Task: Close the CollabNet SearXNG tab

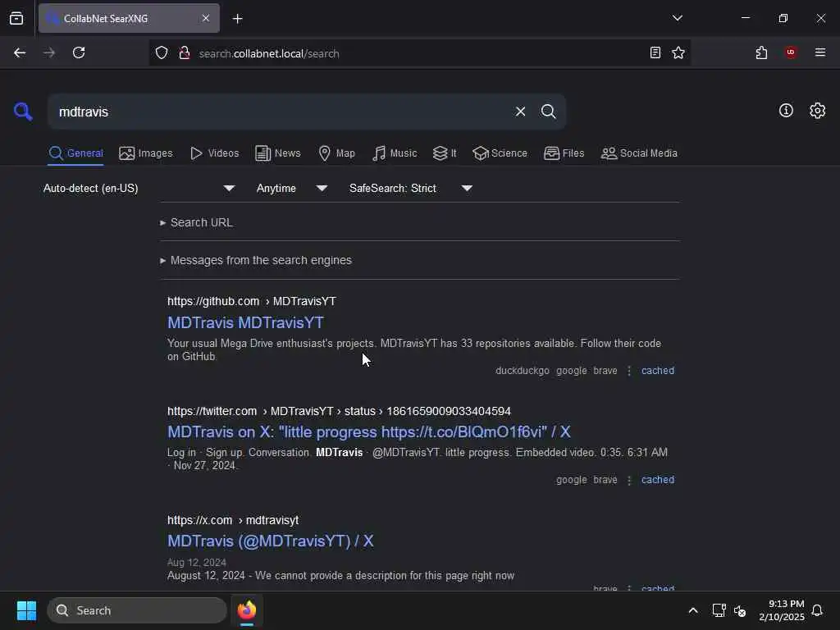Action: tap(206, 18)
